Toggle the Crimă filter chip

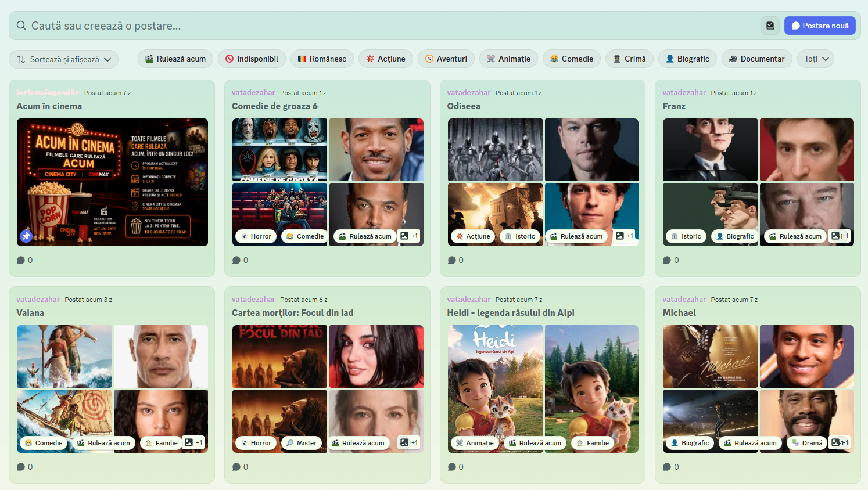(x=629, y=59)
